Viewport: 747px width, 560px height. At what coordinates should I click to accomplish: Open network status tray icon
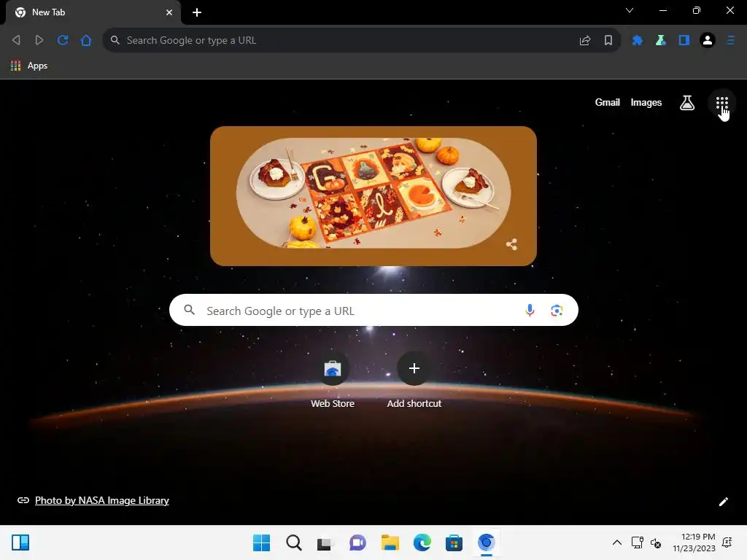point(637,542)
